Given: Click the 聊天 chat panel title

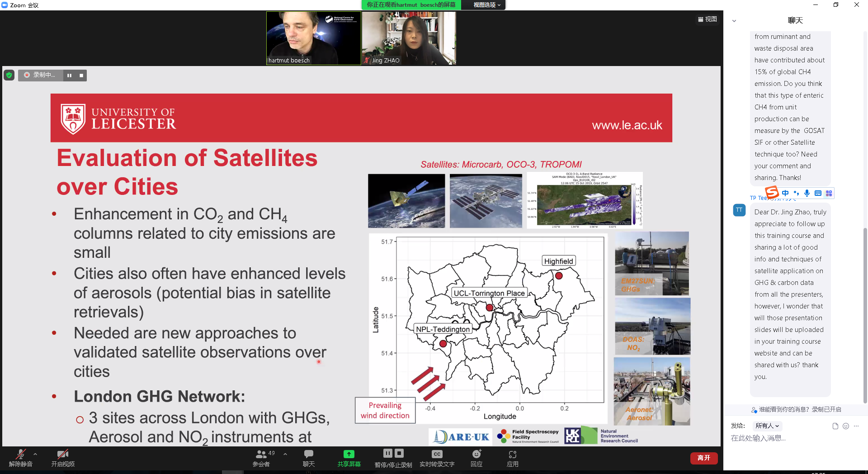Looking at the screenshot, I should pyautogui.click(x=795, y=20).
